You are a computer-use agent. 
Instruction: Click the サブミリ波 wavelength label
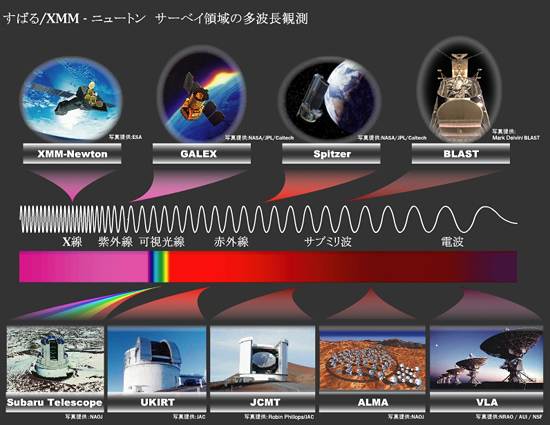(328, 242)
